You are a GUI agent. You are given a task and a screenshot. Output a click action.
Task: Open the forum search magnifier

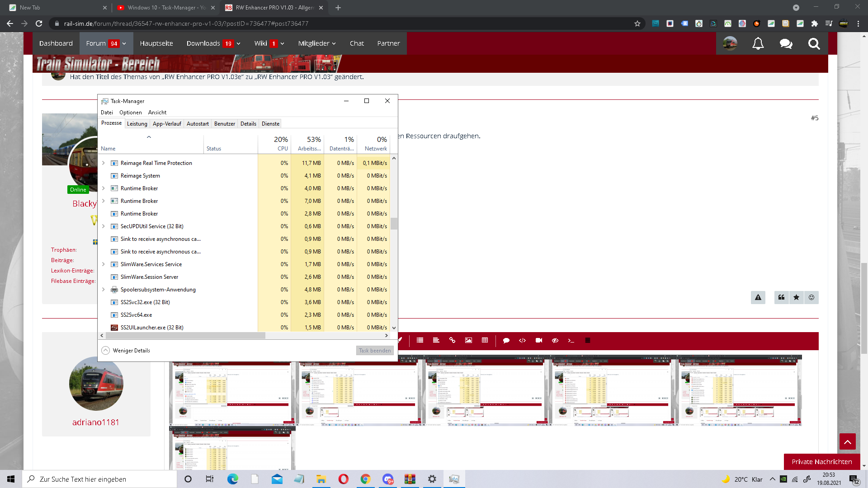point(814,43)
